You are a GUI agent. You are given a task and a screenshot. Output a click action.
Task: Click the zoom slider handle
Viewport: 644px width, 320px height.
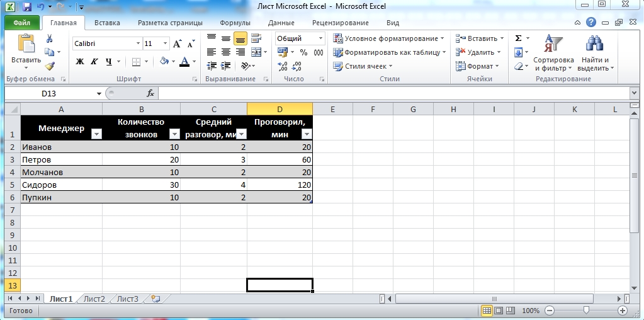[586, 311]
